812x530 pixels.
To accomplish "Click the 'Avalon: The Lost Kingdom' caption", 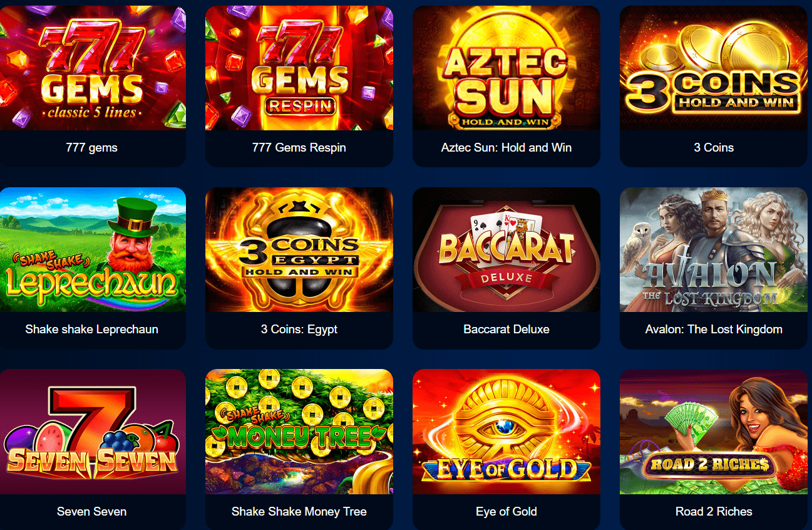I will 714,330.
